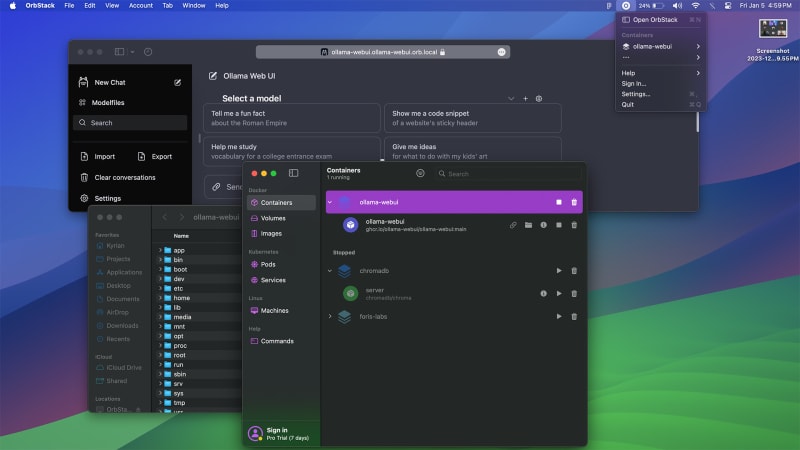Click Clear conversations in Ollama sidebar
Viewport: 800px width, 450px height.
tap(125, 177)
